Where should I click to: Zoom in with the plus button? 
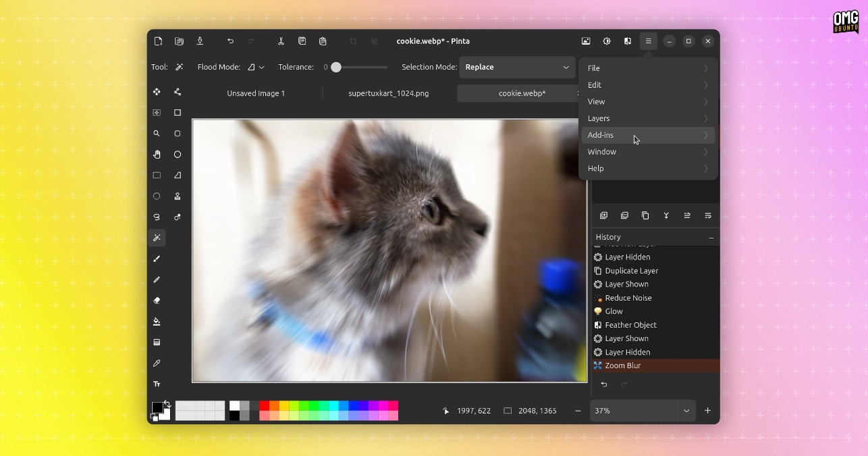707,410
